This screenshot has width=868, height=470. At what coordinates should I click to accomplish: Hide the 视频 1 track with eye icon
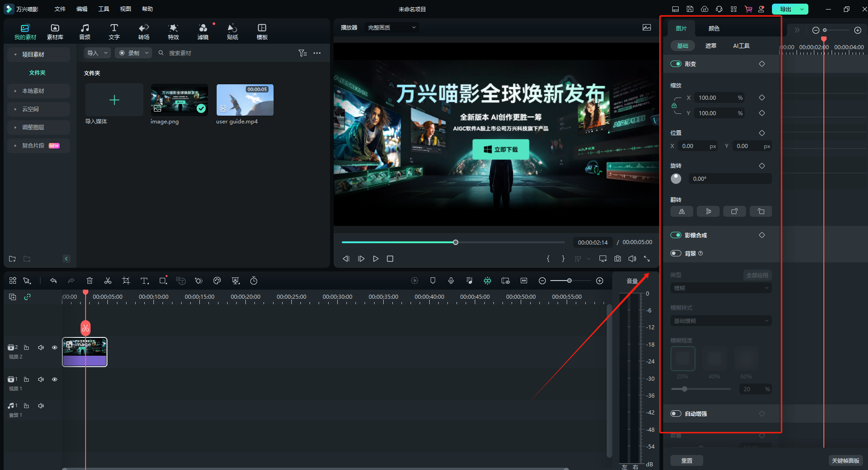[x=55, y=379]
